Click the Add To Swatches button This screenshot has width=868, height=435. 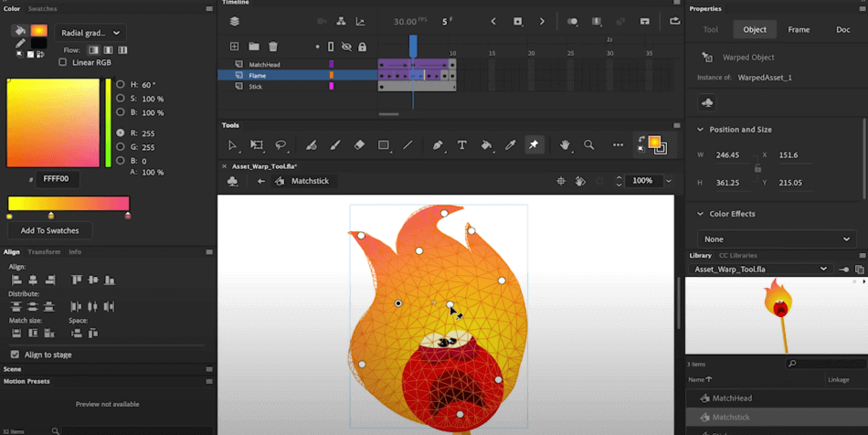(50, 230)
